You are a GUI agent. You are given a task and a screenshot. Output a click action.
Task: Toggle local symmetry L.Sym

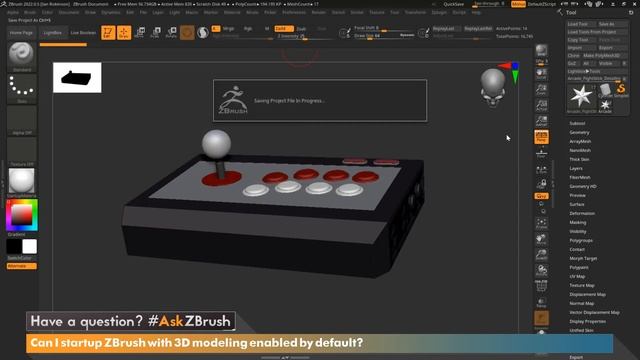pyautogui.click(x=541, y=170)
